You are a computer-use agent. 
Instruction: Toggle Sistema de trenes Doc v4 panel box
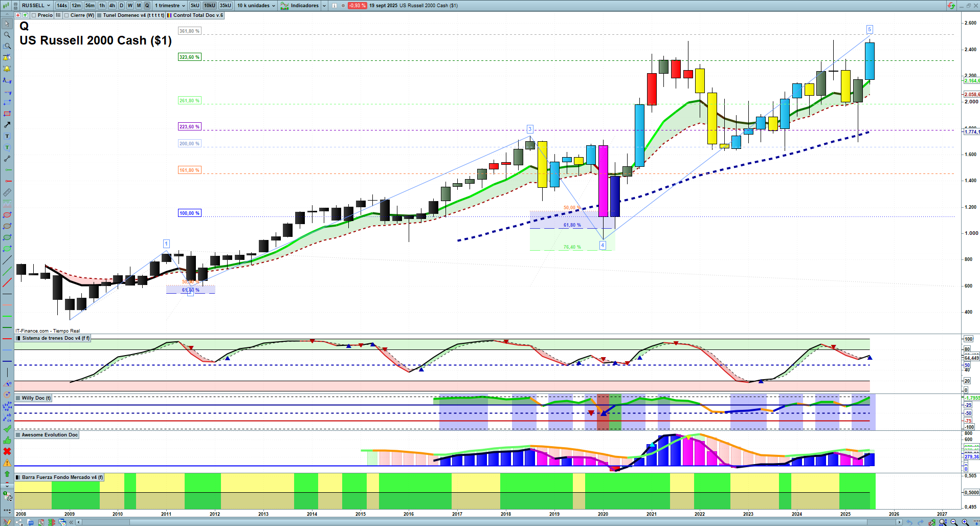[18, 338]
